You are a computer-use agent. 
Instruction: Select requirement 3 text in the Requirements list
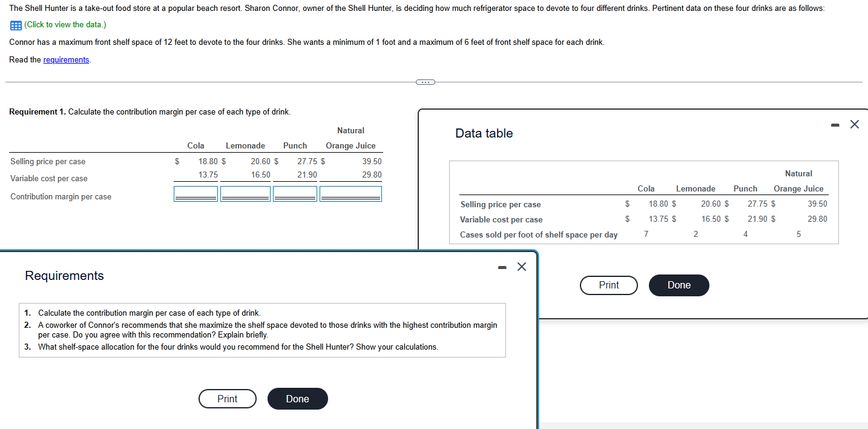point(237,347)
